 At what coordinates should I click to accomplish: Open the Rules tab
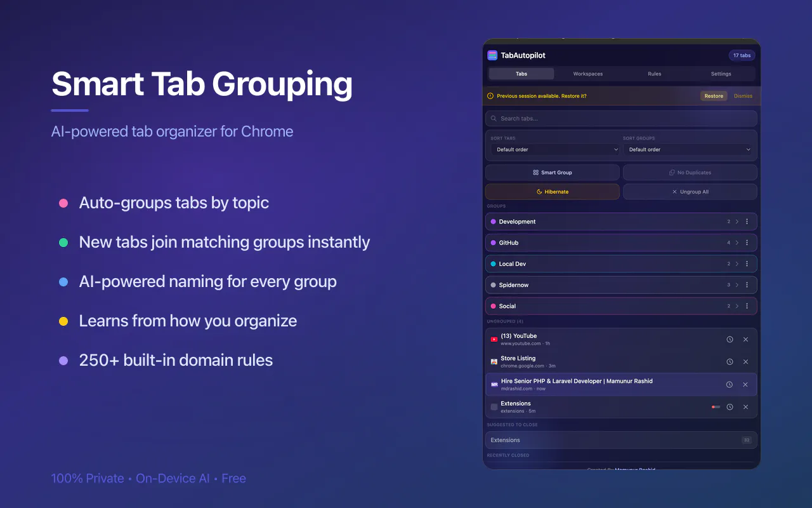(655, 74)
